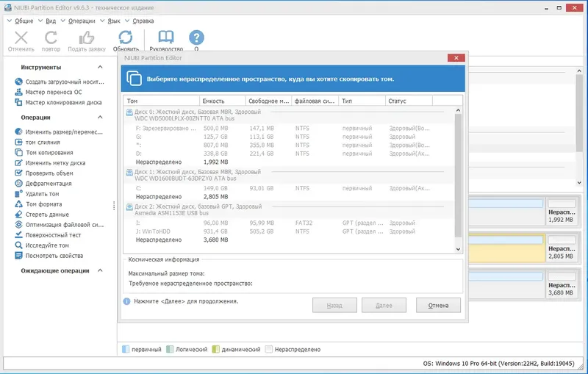Click the D: 338,8 GB volume row

point(289,154)
